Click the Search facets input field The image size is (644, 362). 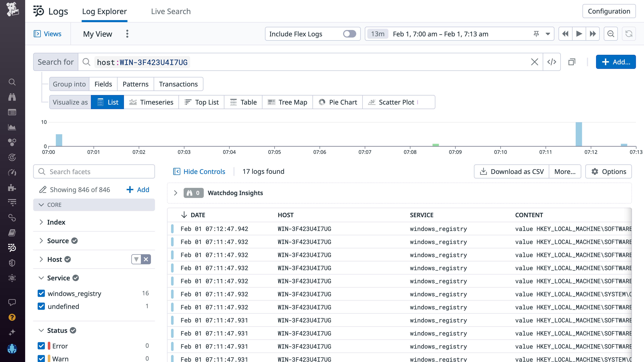(x=94, y=171)
